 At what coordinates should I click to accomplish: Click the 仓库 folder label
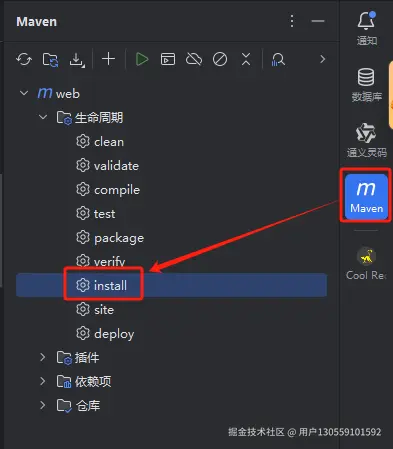[88, 406]
